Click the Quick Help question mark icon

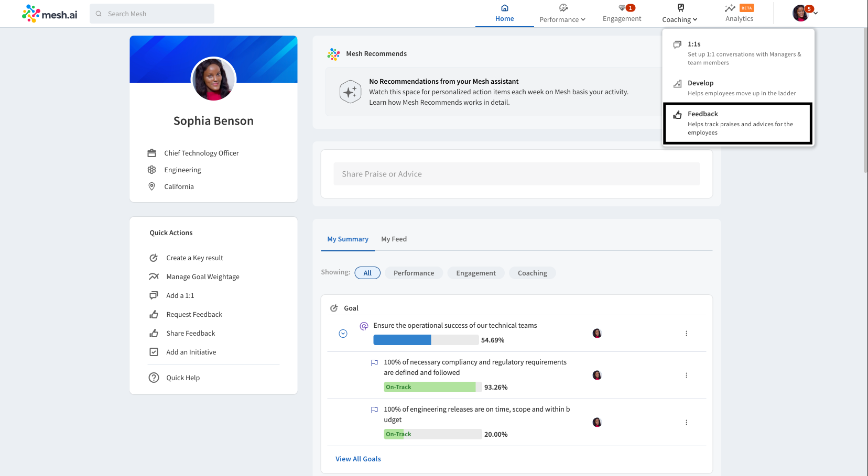click(154, 378)
